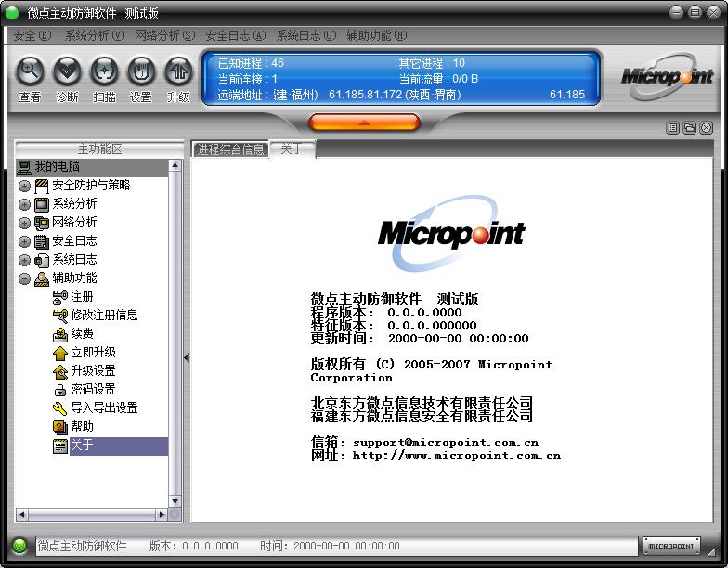
Task: Click the 修改注册信息 key icon
Action: [60, 316]
